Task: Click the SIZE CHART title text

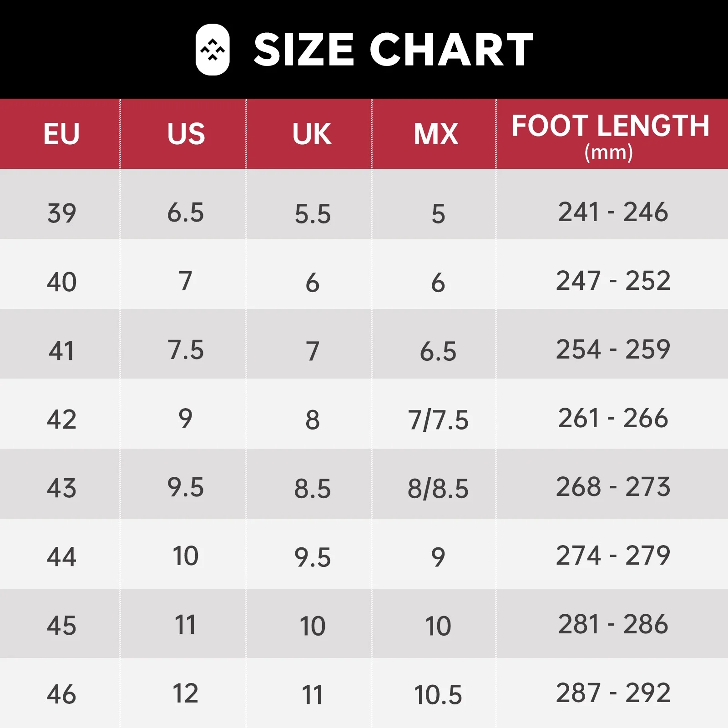Action: (393, 50)
